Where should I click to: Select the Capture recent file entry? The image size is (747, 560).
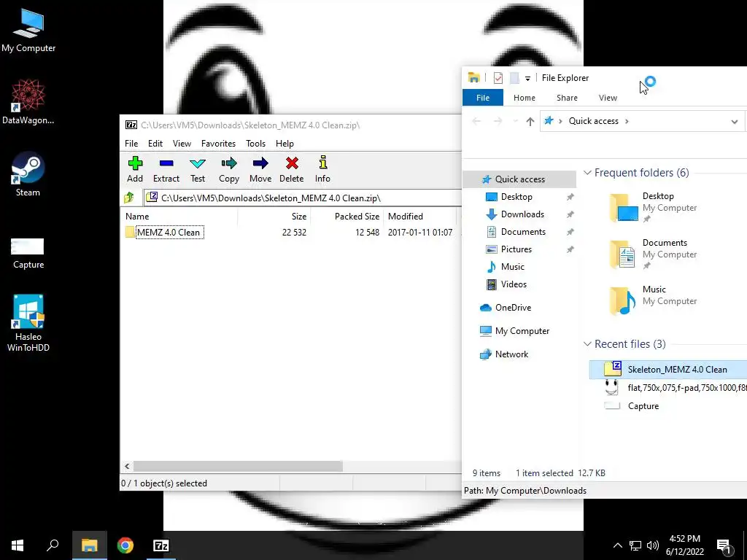[668, 406]
